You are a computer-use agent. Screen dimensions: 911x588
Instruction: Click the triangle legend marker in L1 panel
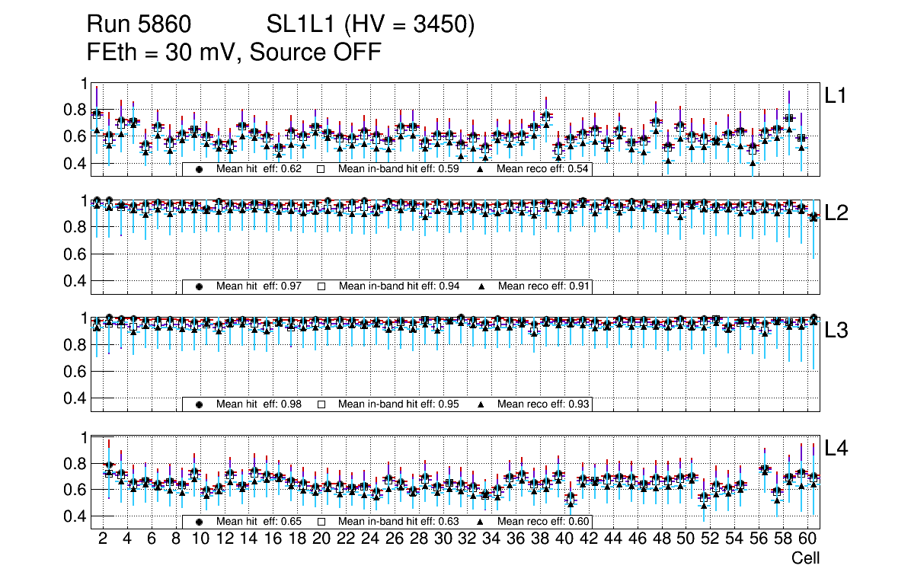pos(481,169)
